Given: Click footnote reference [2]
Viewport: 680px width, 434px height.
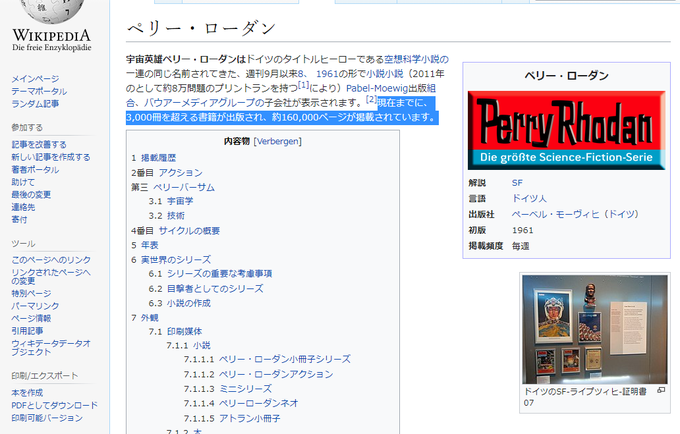Looking at the screenshot, I should (371, 99).
